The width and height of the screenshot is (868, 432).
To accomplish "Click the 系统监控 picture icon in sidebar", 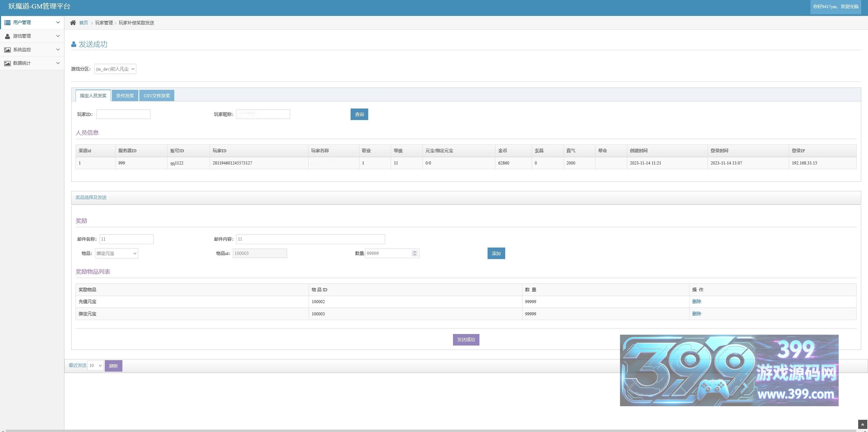I will (7, 50).
